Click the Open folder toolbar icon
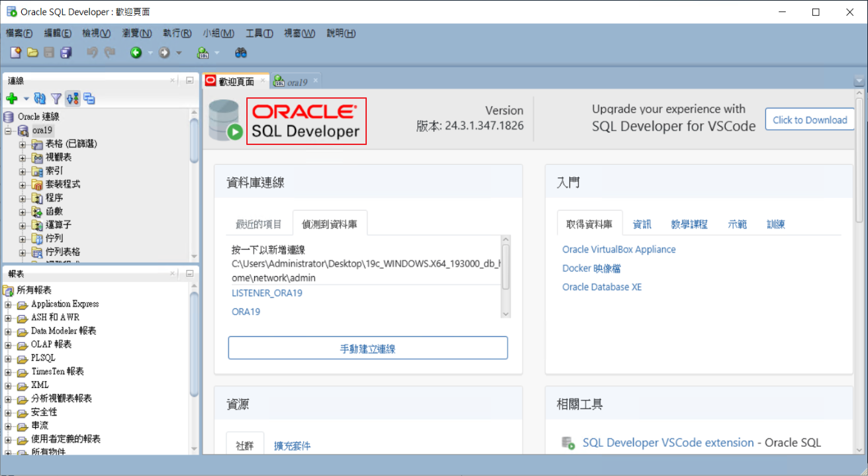Screen dimensions: 868x476 32,53
